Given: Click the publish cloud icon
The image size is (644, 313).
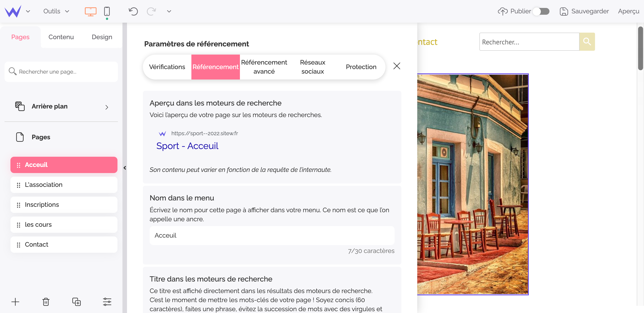Looking at the screenshot, I should pyautogui.click(x=503, y=11).
